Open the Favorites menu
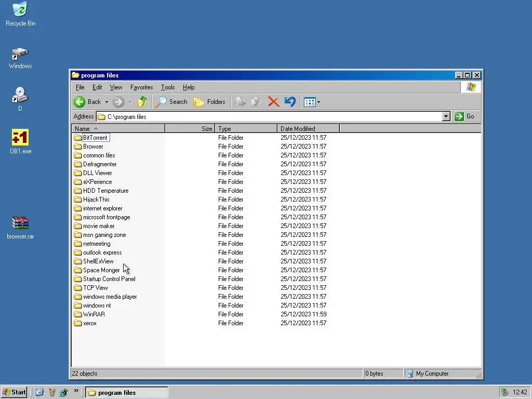The width and height of the screenshot is (532, 399). click(x=141, y=87)
